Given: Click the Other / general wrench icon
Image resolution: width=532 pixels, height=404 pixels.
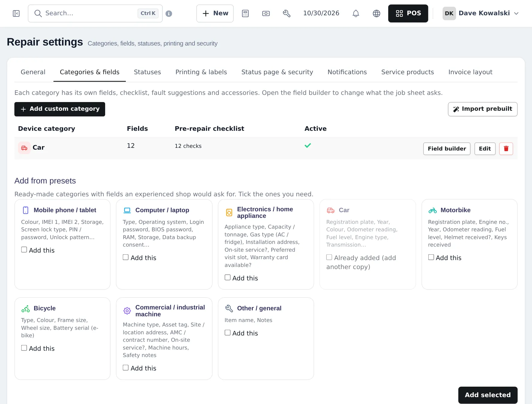Looking at the screenshot, I should click(229, 308).
